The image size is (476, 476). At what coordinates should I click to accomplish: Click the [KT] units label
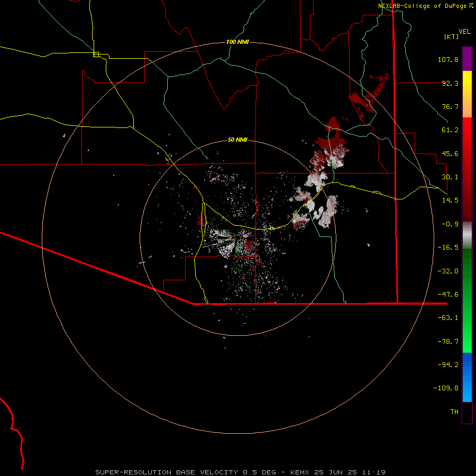[451, 36]
